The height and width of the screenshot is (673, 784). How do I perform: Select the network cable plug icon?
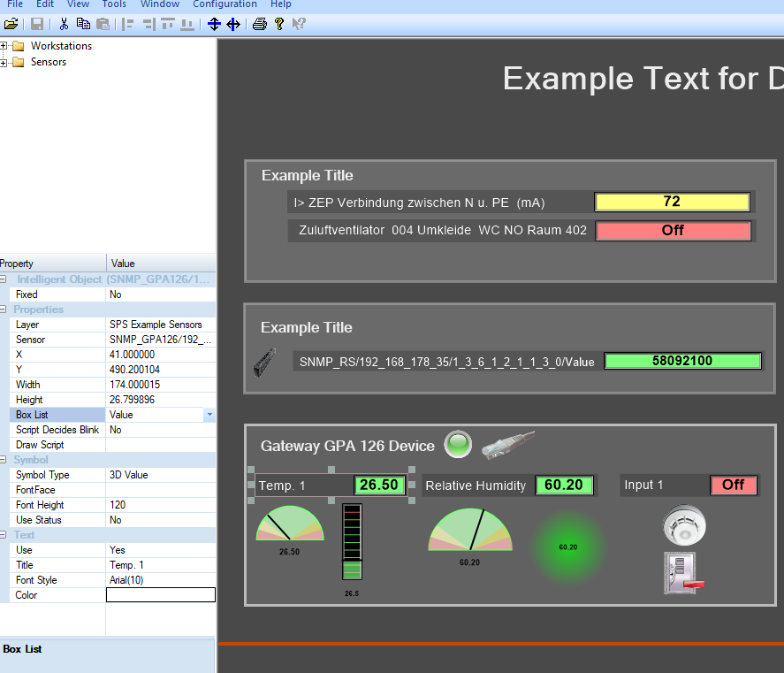pyautogui.click(x=508, y=445)
